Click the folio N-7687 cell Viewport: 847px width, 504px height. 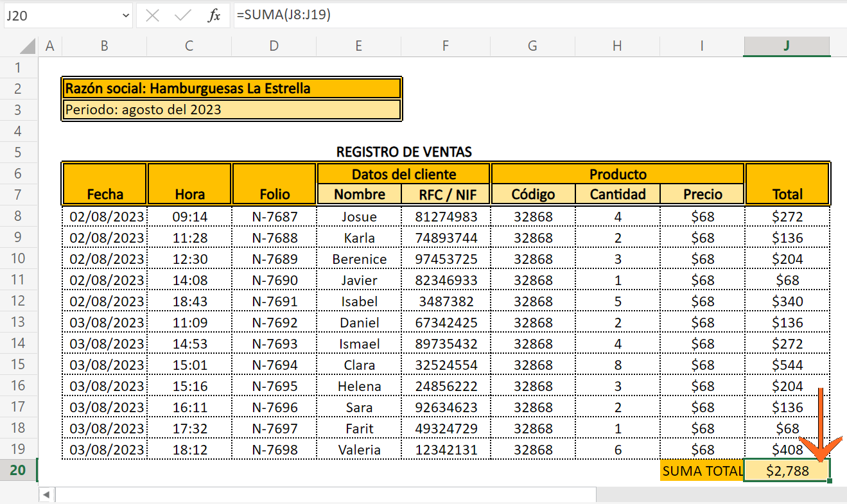(x=274, y=217)
